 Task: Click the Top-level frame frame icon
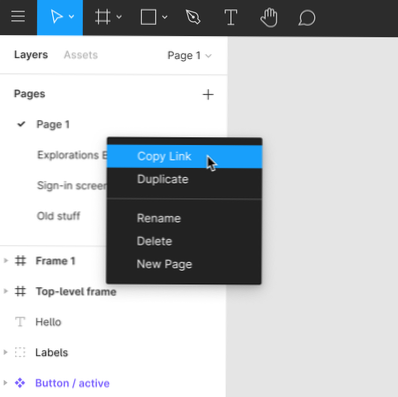pos(20,291)
